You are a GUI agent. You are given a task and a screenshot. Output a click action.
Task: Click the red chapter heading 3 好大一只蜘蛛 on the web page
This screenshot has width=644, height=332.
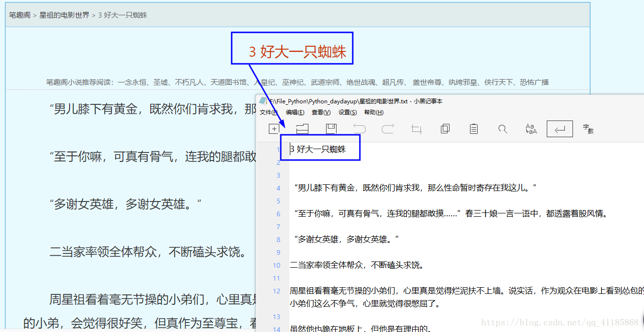297,52
